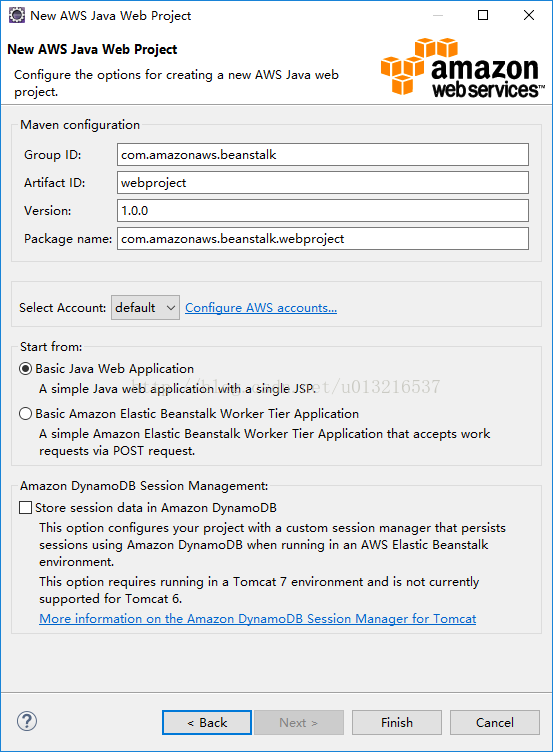The image size is (553, 752).
Task: Select Elastic Beanstalk Worker Tier Application option
Action: coord(25,414)
